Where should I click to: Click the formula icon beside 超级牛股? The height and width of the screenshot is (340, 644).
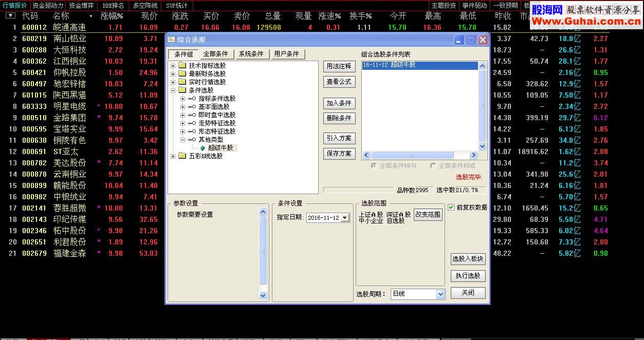[203, 148]
